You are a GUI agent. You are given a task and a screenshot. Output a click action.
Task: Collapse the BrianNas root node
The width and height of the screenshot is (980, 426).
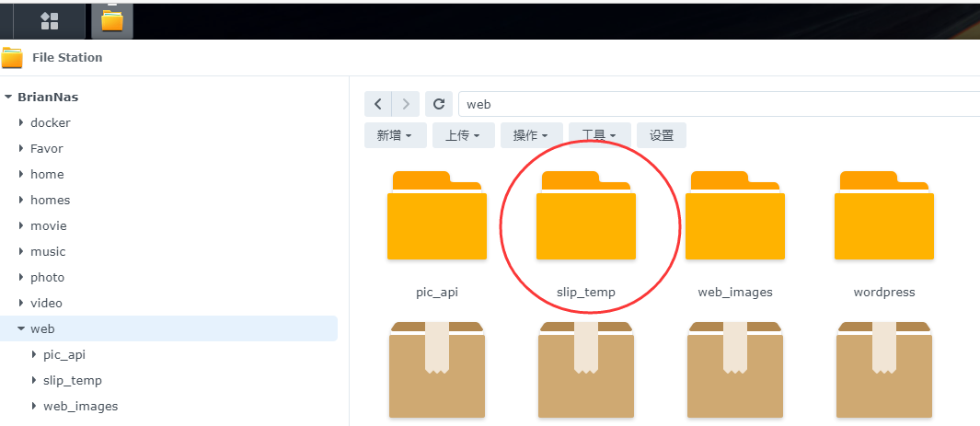click(x=8, y=98)
